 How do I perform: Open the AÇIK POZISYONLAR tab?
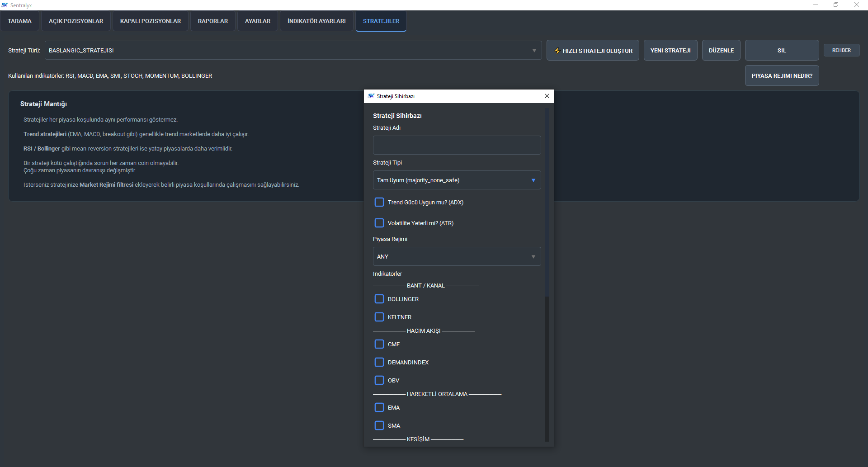coord(76,21)
